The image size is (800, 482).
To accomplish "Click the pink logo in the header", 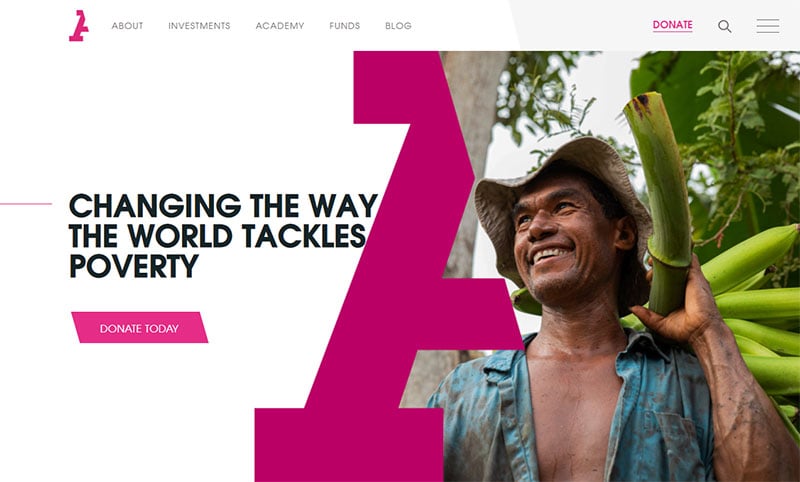I will [x=79, y=26].
